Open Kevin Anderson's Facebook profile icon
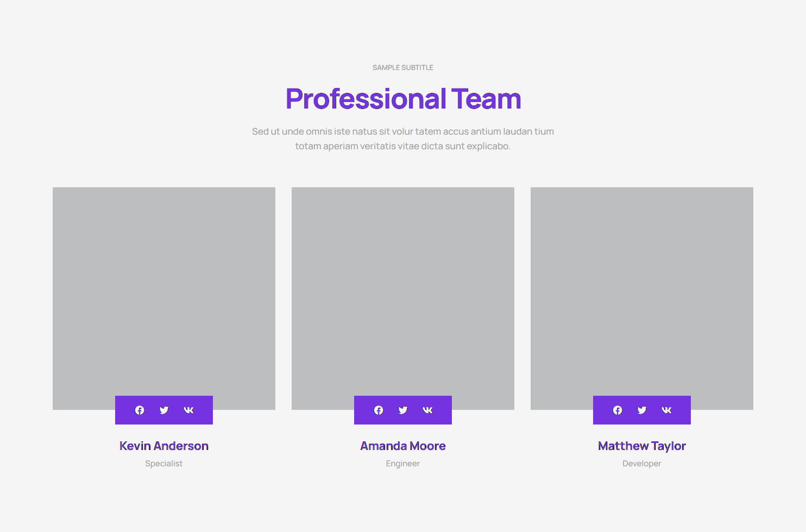Viewport: 806px width, 532px height. 140,410
